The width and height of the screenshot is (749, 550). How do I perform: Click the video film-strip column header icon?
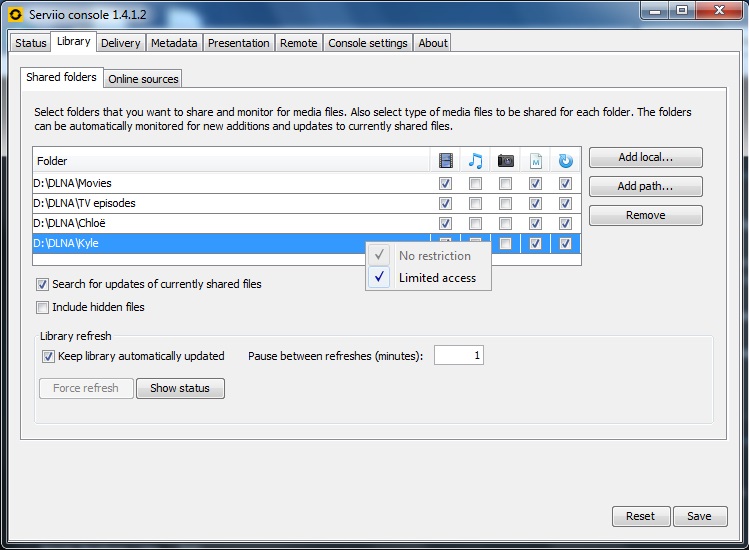tap(445, 161)
